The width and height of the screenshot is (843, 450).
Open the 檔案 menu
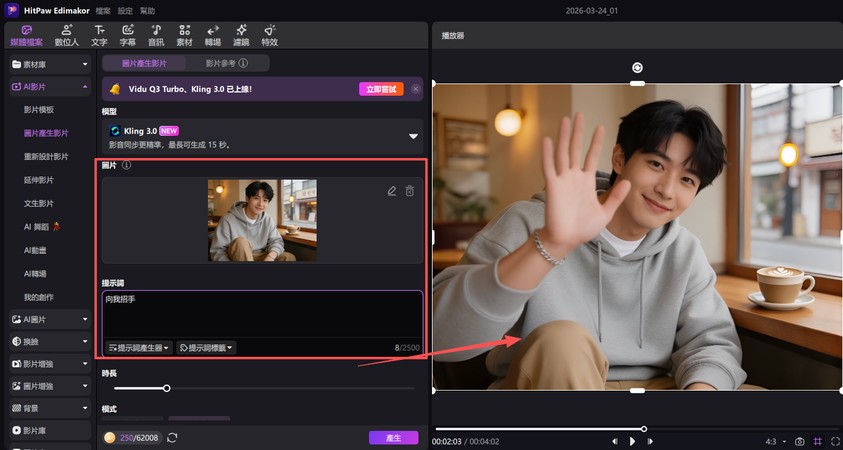[101, 9]
